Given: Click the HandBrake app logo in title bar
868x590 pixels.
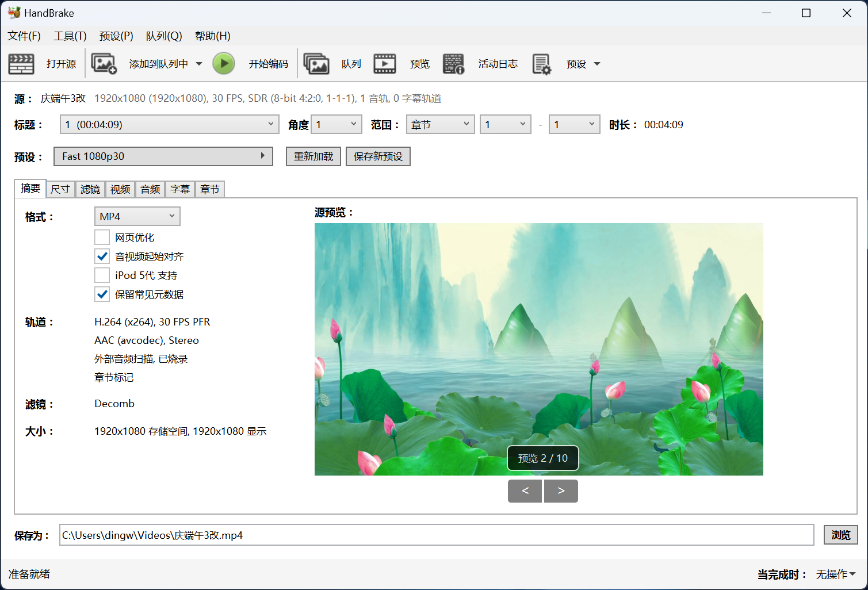Looking at the screenshot, I should tap(14, 13).
